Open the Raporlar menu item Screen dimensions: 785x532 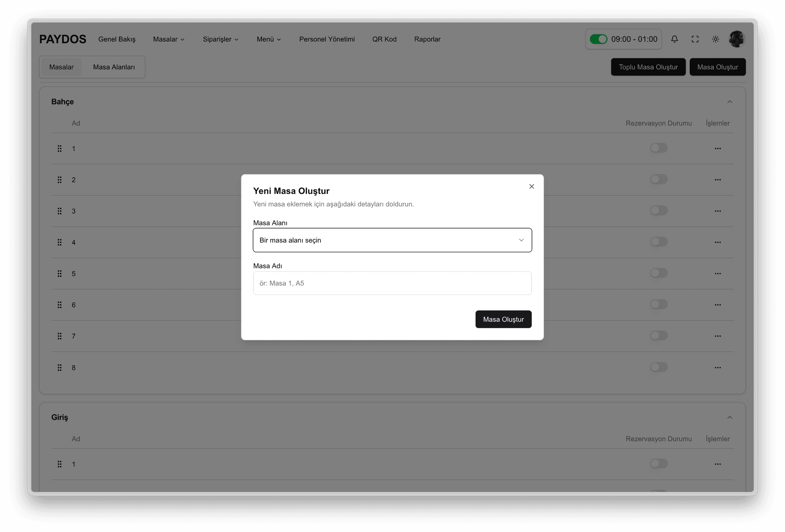[x=427, y=39]
